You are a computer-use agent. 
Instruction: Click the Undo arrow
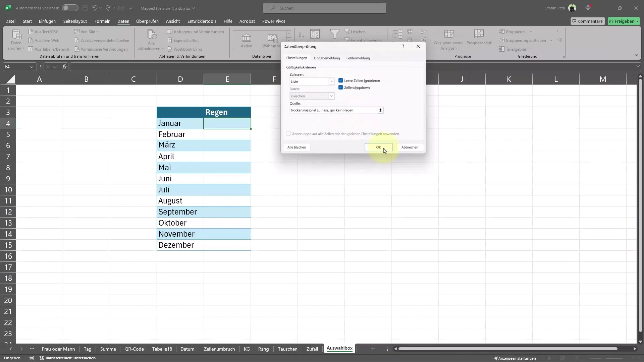(95, 8)
